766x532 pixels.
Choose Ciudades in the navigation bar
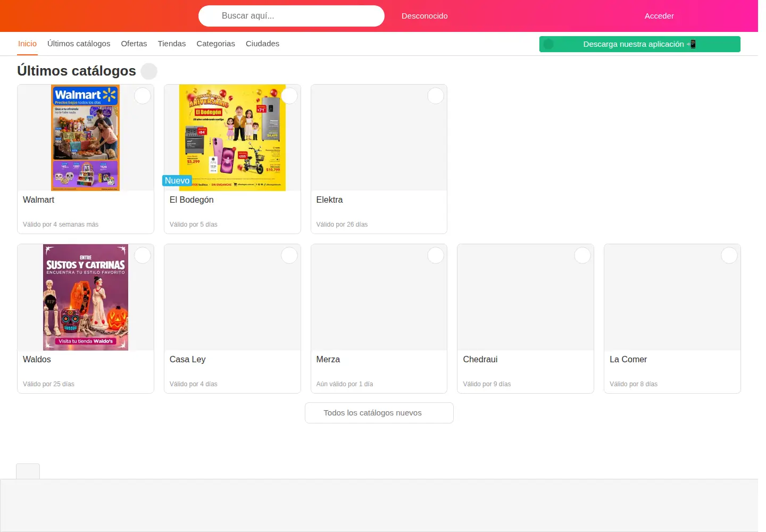(262, 44)
